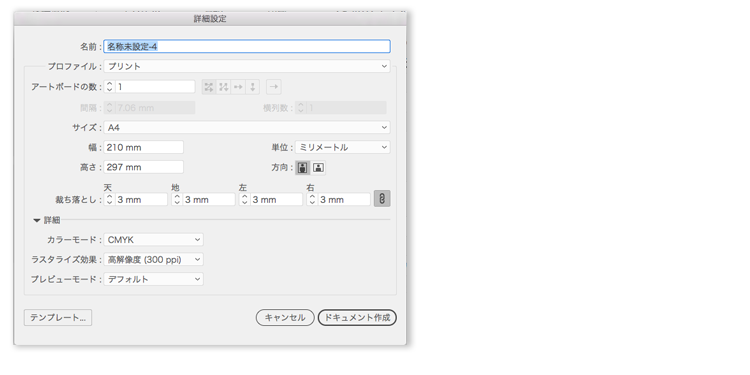This screenshot has width=750, height=375.
Task: Click the 詳細設定 dialog title
Action: (210, 19)
